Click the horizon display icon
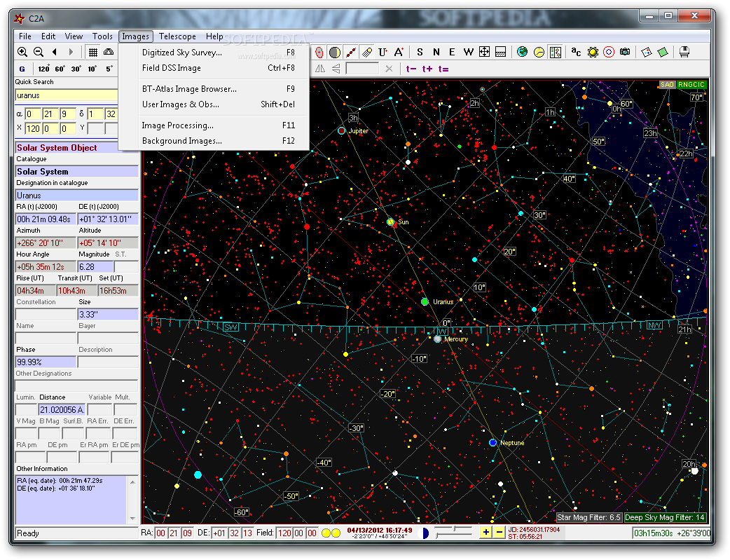This screenshot has width=730, height=560. pyautogui.click(x=500, y=52)
